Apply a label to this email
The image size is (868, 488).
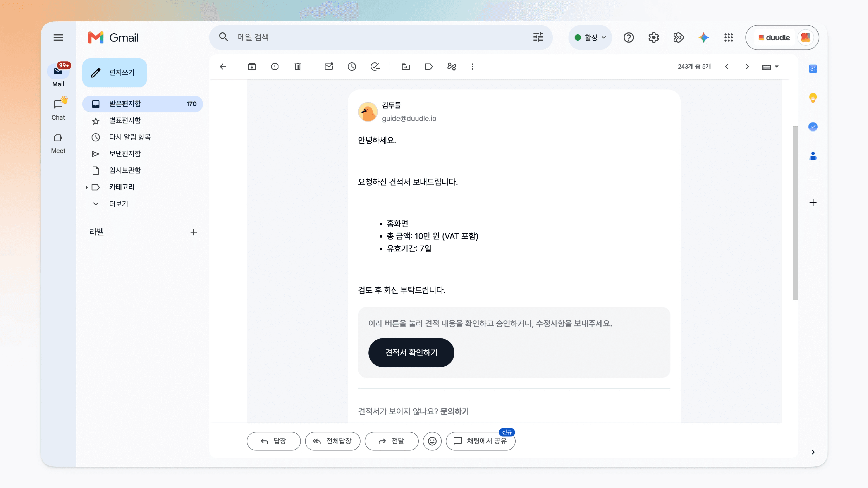[429, 67]
